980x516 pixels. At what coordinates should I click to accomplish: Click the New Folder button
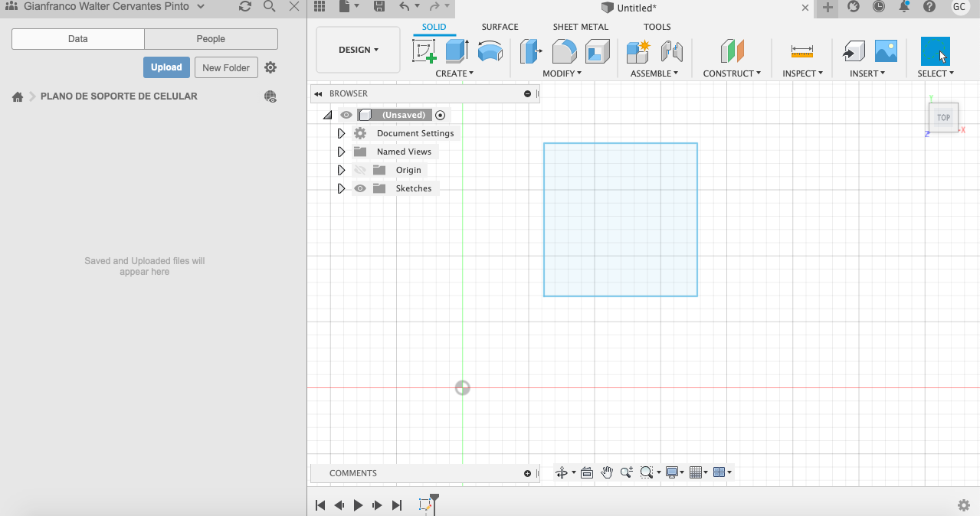pos(226,67)
